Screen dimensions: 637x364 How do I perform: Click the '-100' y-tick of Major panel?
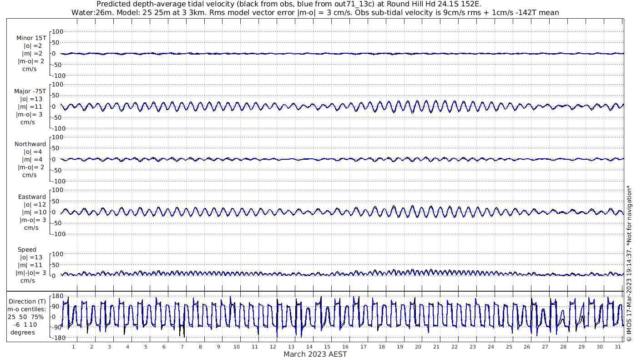pos(59,128)
